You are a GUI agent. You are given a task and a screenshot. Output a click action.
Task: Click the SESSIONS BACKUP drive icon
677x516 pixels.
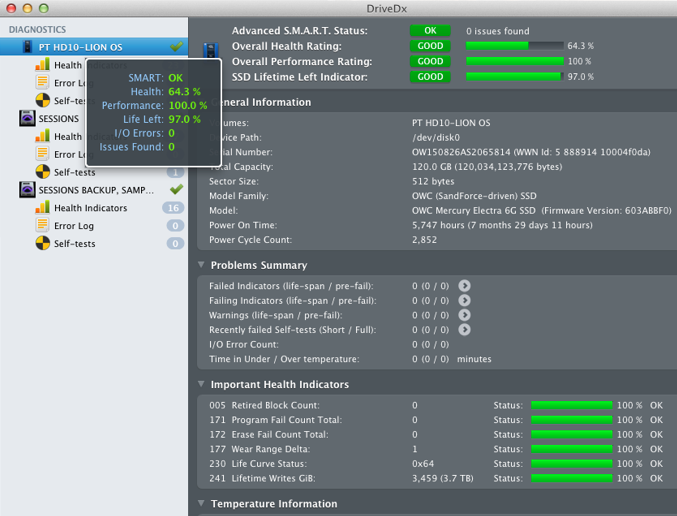pyautogui.click(x=27, y=190)
